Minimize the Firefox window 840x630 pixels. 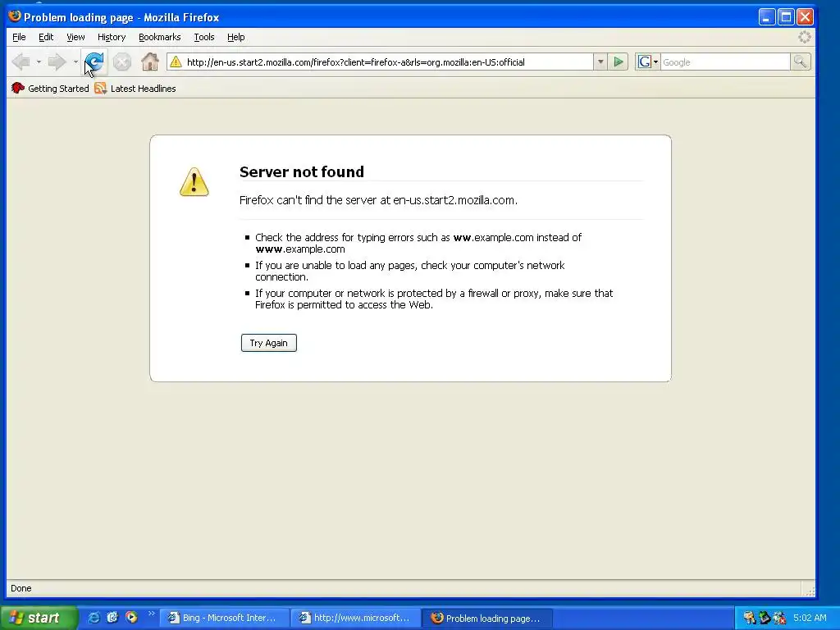pos(767,17)
